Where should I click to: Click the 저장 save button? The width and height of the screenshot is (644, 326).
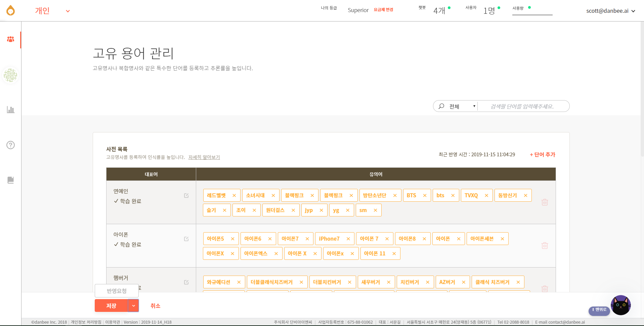[111, 305]
